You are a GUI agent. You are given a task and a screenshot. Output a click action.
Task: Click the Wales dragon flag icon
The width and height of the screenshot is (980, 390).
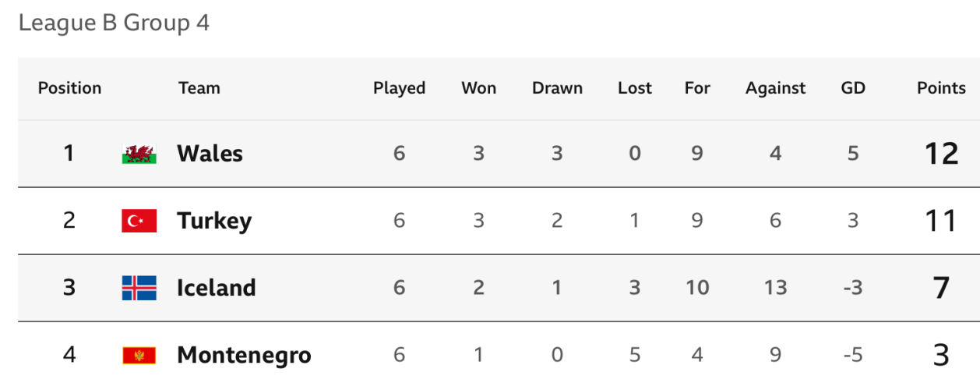click(x=139, y=154)
